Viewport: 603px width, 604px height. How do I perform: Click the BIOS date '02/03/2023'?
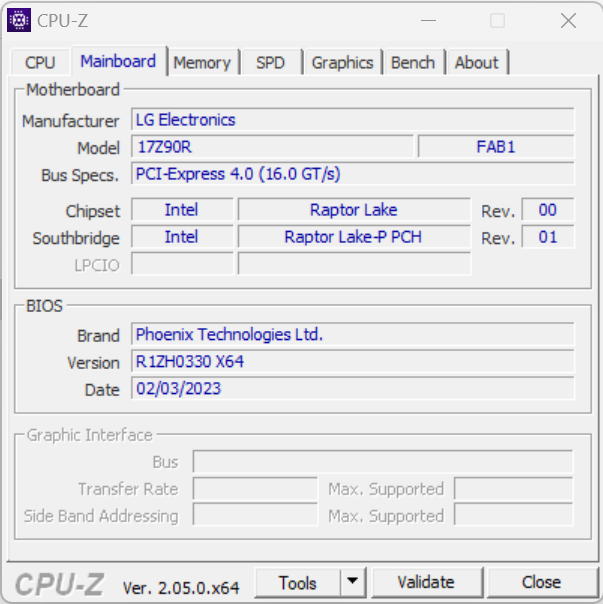[x=353, y=388]
